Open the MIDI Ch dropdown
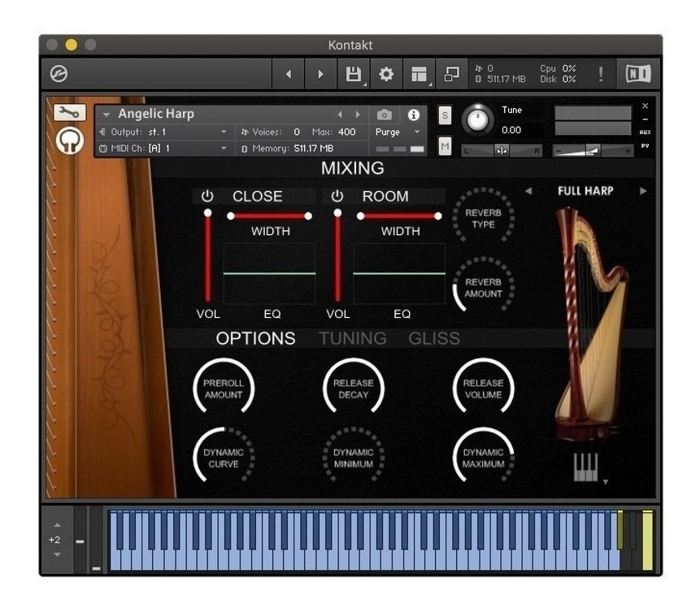This screenshot has height=609, width=700. 163,148
